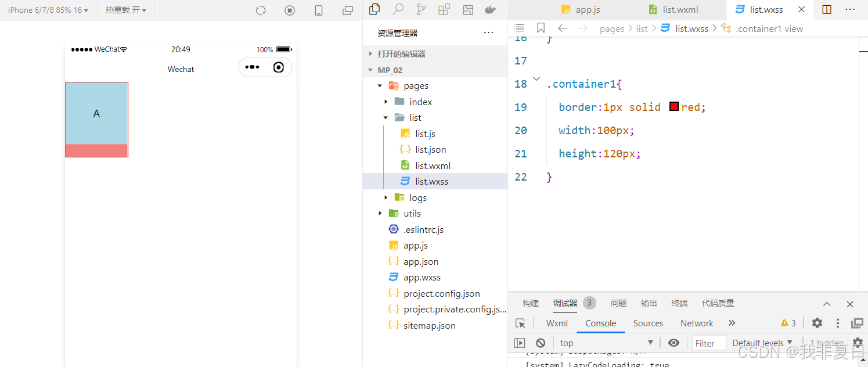Open the hot reload dropdown
This screenshot has height=367, width=868.
[126, 10]
